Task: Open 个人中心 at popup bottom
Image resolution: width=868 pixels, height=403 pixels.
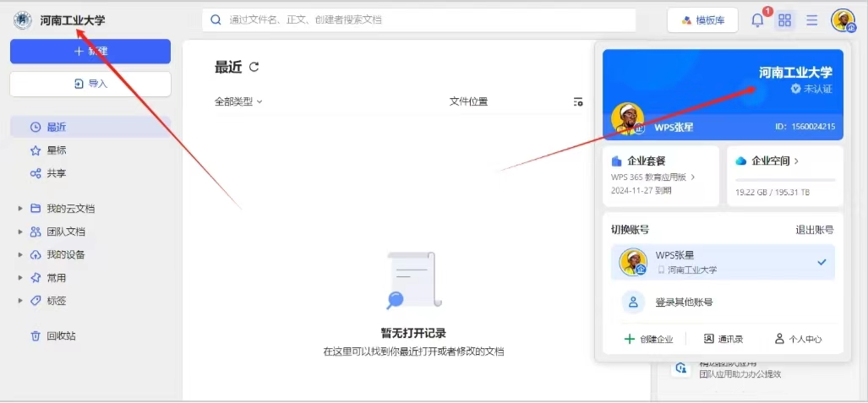Action: pyautogui.click(x=798, y=340)
